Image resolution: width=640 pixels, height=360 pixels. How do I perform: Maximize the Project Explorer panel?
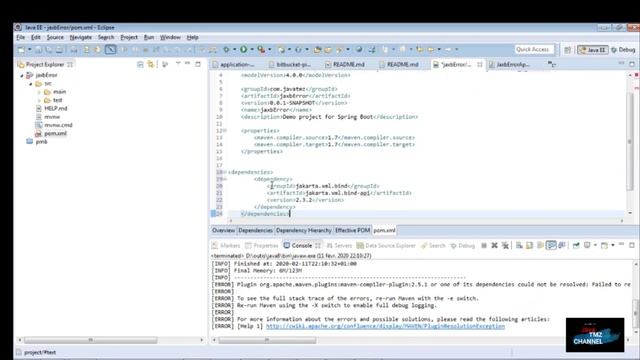[x=198, y=64]
